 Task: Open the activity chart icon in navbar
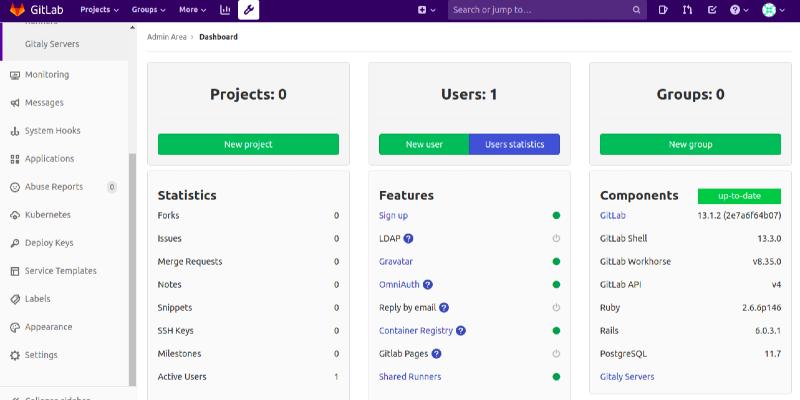click(x=224, y=10)
